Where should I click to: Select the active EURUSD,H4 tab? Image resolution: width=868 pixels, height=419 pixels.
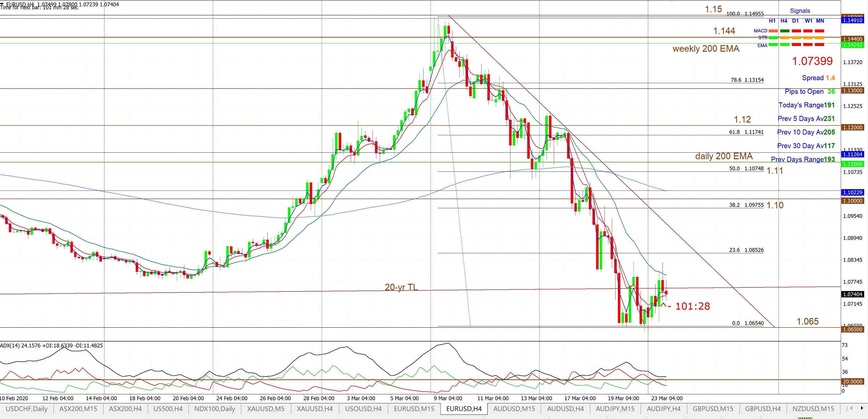click(464, 409)
